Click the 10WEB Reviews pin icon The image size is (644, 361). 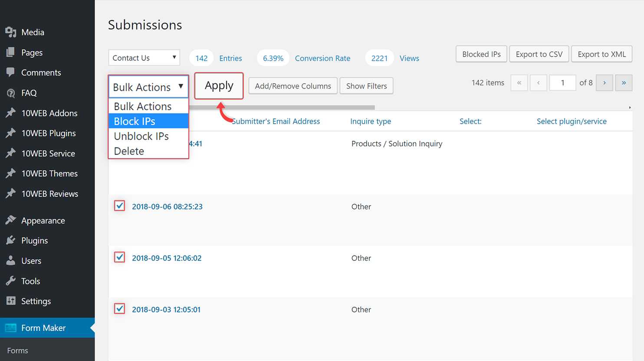[x=11, y=194]
